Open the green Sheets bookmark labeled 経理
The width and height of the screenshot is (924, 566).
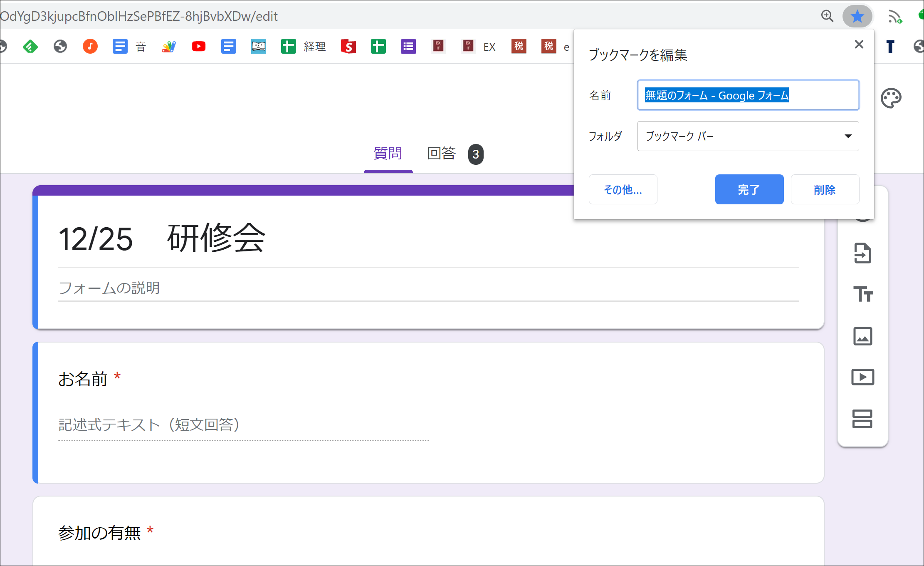[304, 46]
